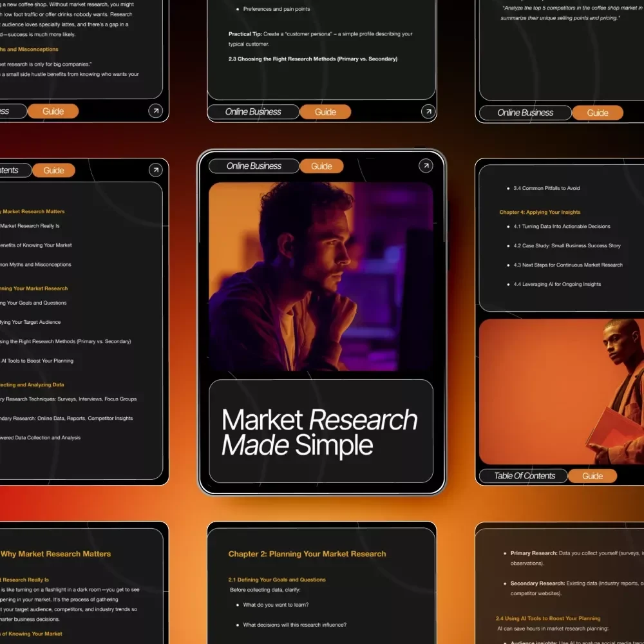Click 'Chapter 2: Planning Your Market Research' heading

point(307,554)
